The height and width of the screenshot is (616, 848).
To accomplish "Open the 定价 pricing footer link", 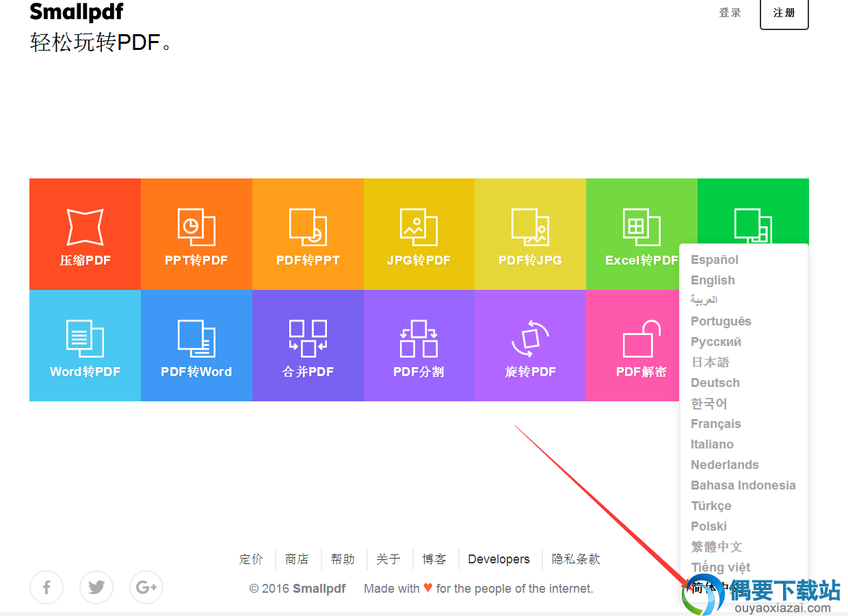I will [251, 559].
